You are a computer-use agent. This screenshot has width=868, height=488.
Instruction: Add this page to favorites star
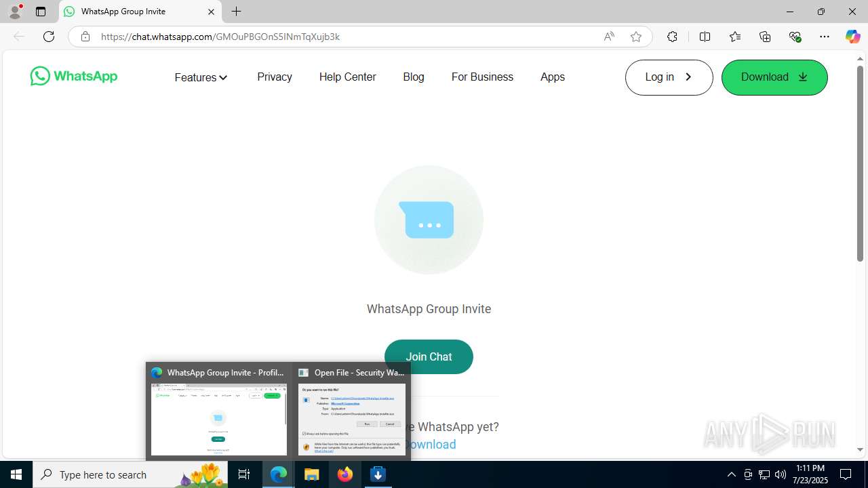636,37
